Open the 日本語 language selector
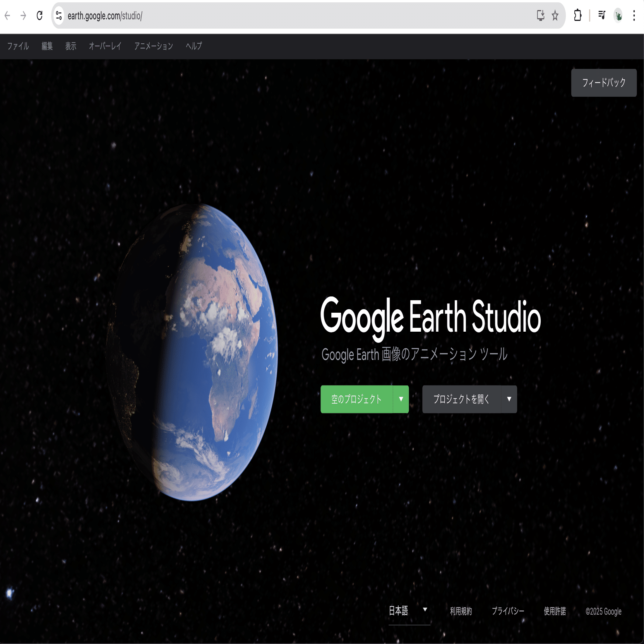Image resolution: width=644 pixels, height=644 pixels. (409, 611)
